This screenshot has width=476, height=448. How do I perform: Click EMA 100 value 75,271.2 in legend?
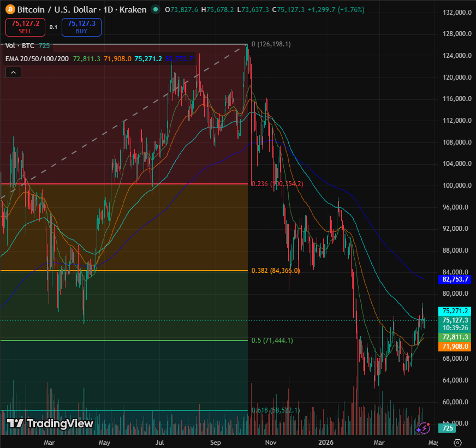coord(148,58)
